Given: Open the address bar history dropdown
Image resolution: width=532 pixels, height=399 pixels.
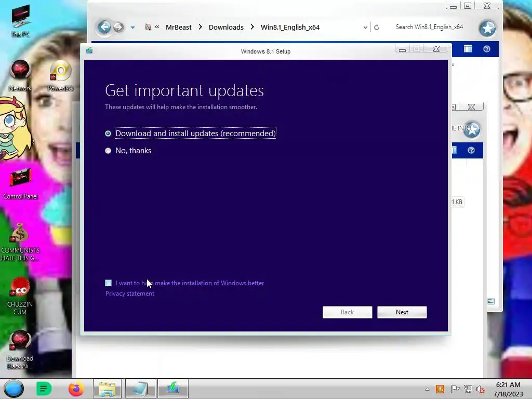Looking at the screenshot, I should 365,27.
